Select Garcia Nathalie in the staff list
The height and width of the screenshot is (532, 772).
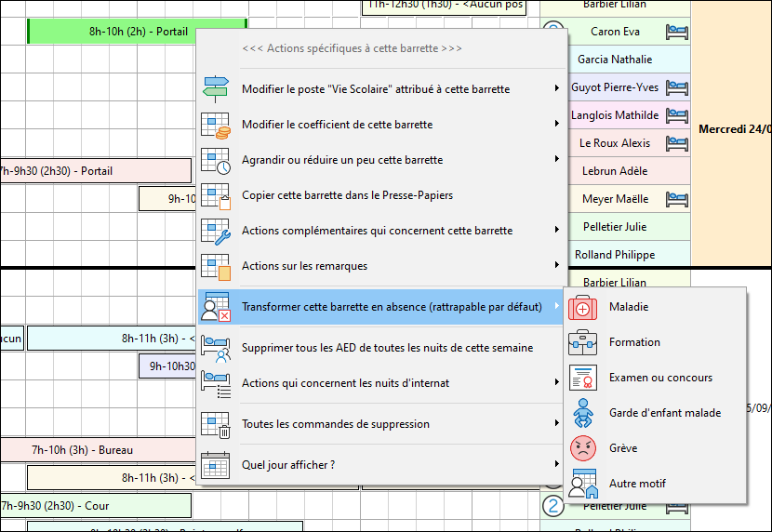click(614, 60)
